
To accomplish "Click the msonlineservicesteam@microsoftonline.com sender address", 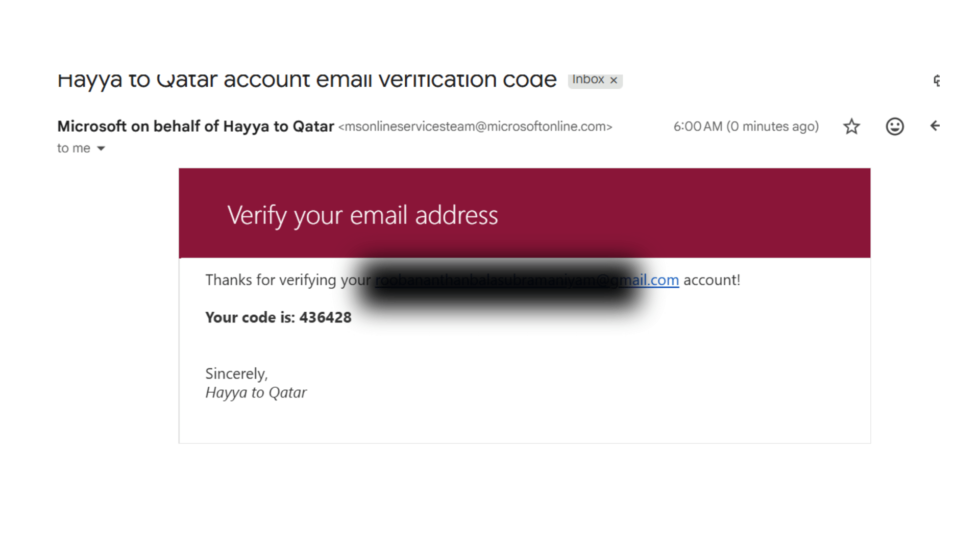I will pos(475,127).
